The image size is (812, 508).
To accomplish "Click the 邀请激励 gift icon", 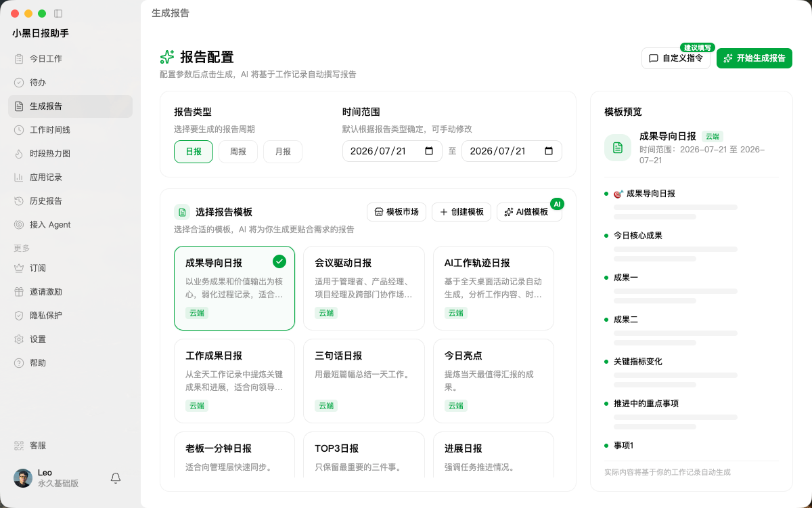I will pyautogui.click(x=19, y=292).
